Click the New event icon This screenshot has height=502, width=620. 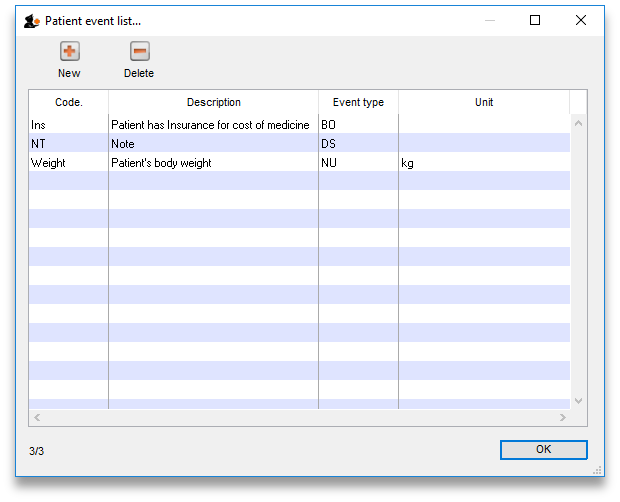(x=69, y=52)
